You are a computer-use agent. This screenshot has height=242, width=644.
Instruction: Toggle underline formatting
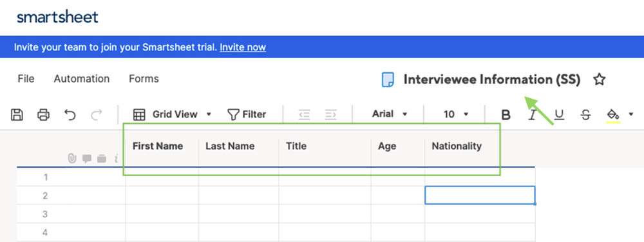(559, 115)
